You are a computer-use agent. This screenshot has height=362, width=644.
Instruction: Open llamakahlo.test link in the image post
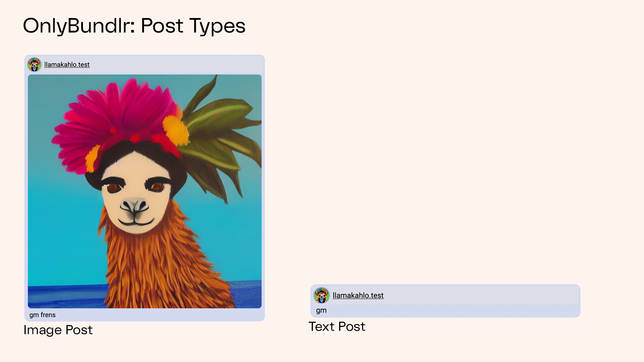67,64
